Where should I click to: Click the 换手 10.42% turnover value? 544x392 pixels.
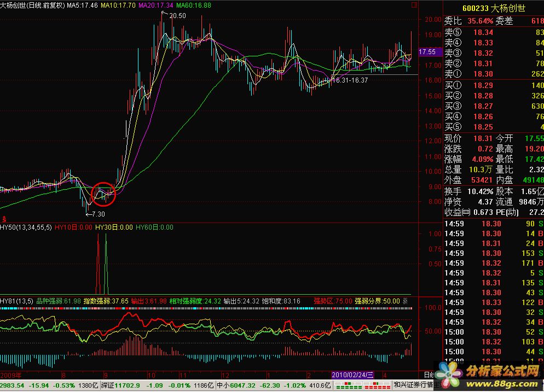[468, 192]
